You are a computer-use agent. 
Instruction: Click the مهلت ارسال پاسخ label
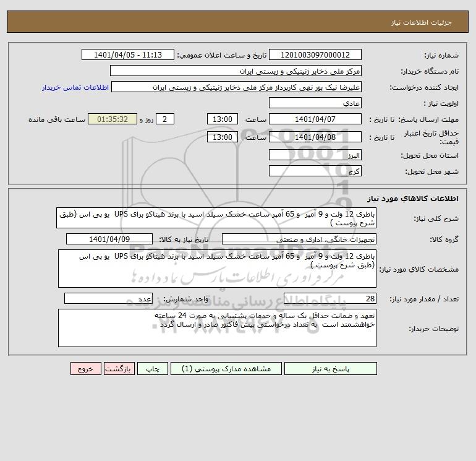tap(428, 119)
